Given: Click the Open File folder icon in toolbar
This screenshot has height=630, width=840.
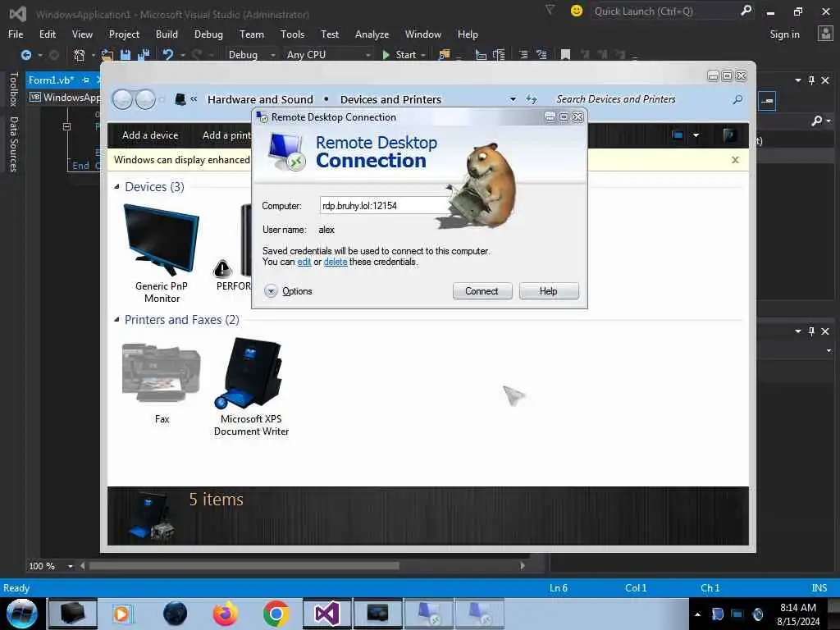Looking at the screenshot, I should click(x=107, y=55).
